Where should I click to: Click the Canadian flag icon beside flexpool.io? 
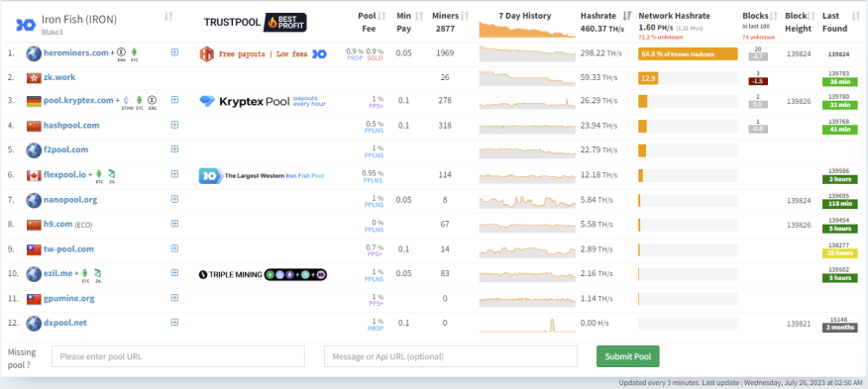[34, 175]
